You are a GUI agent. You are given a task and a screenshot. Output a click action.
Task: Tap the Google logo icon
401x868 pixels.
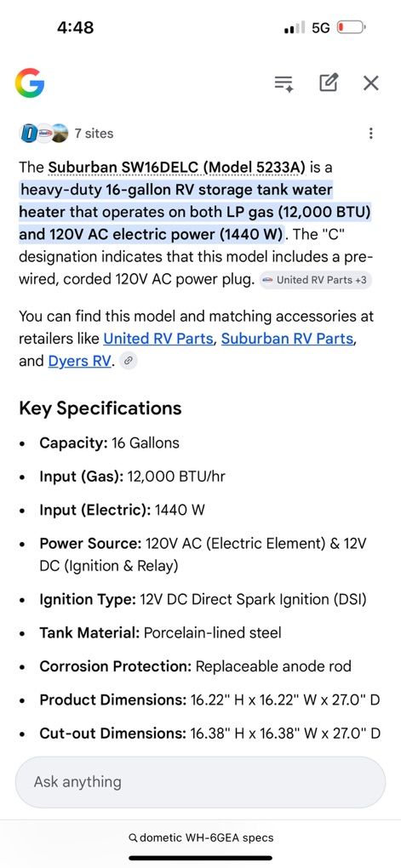[29, 83]
